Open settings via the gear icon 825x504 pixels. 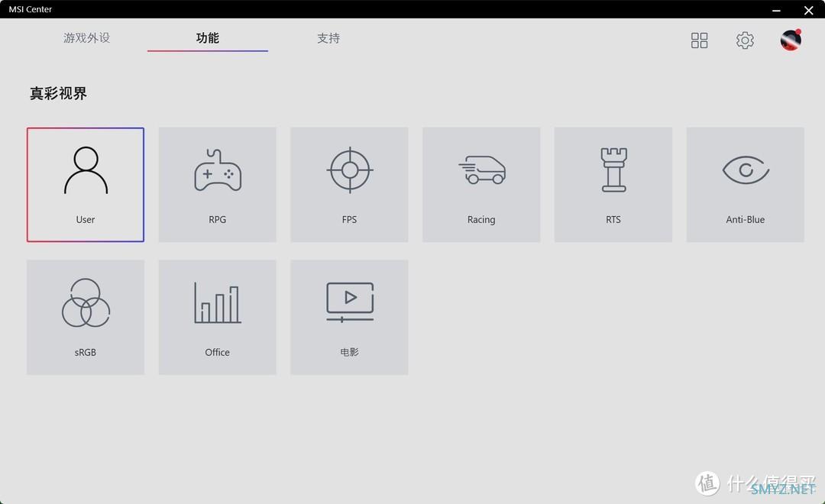tap(745, 40)
